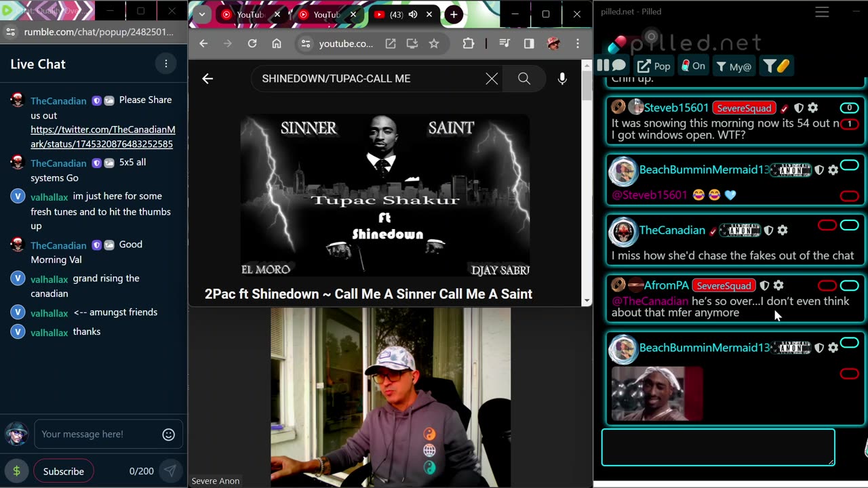Screen dimensions: 868x488
Task: Open YouTube in app from address bar
Action: click(x=391, y=43)
